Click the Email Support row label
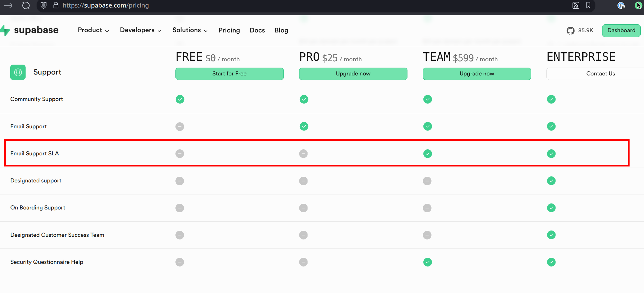Screen dimensions: 644x293 [29, 127]
